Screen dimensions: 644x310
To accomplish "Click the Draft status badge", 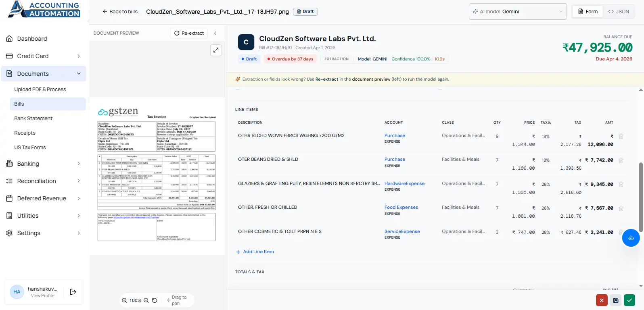I will coord(305,12).
